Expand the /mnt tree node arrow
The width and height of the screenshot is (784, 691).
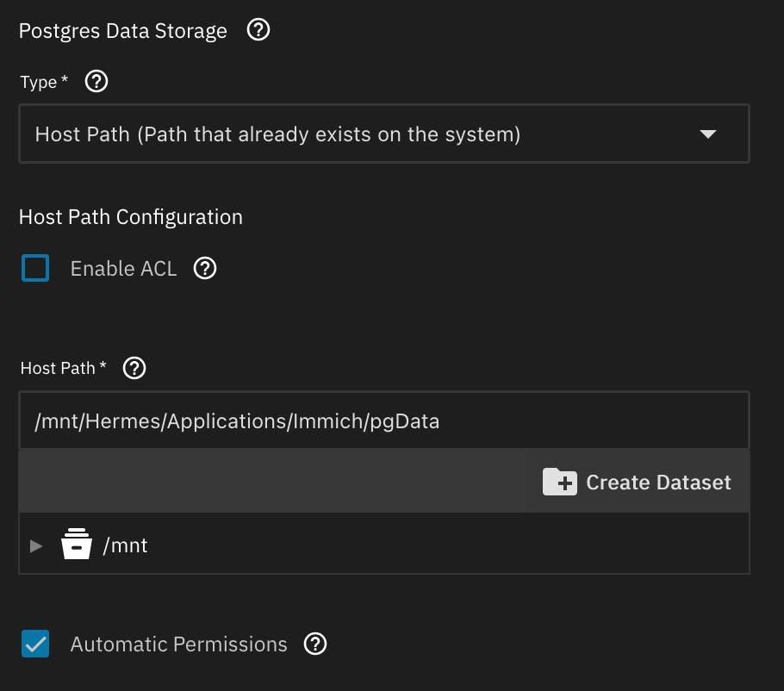(x=35, y=545)
